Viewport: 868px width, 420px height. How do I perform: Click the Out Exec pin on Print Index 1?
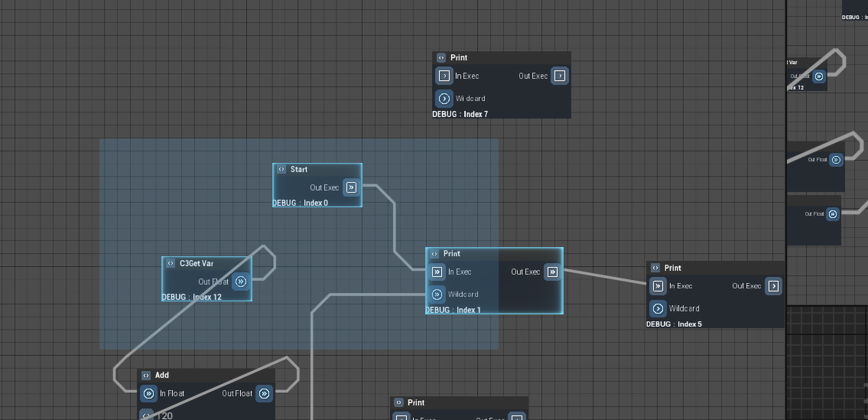coord(552,272)
